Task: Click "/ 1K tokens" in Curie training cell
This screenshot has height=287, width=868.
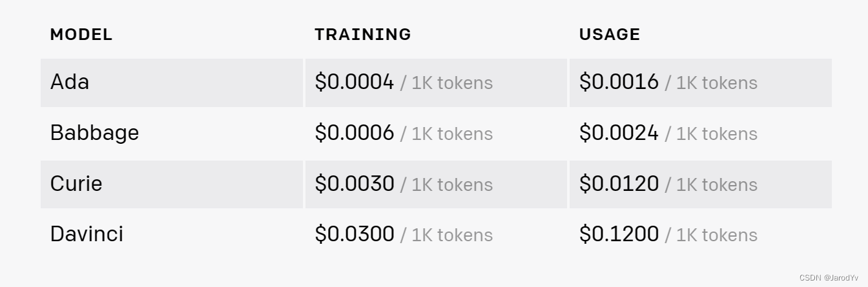Action: [446, 185]
